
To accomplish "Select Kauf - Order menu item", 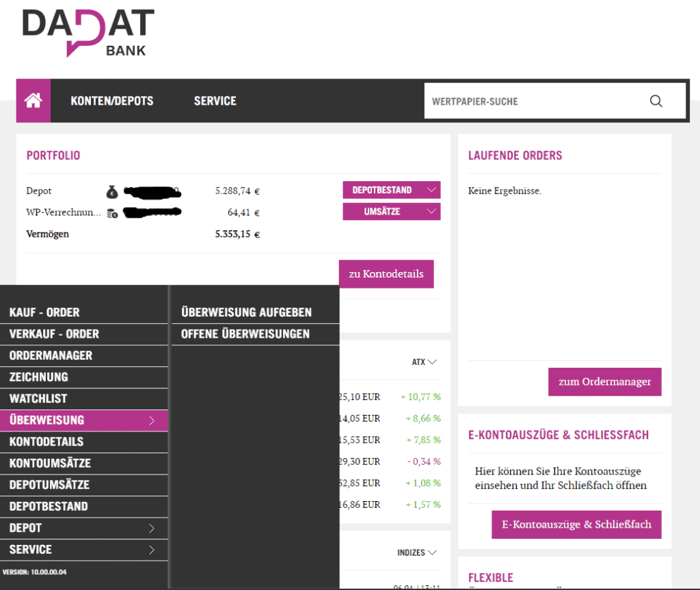I will [x=44, y=312].
